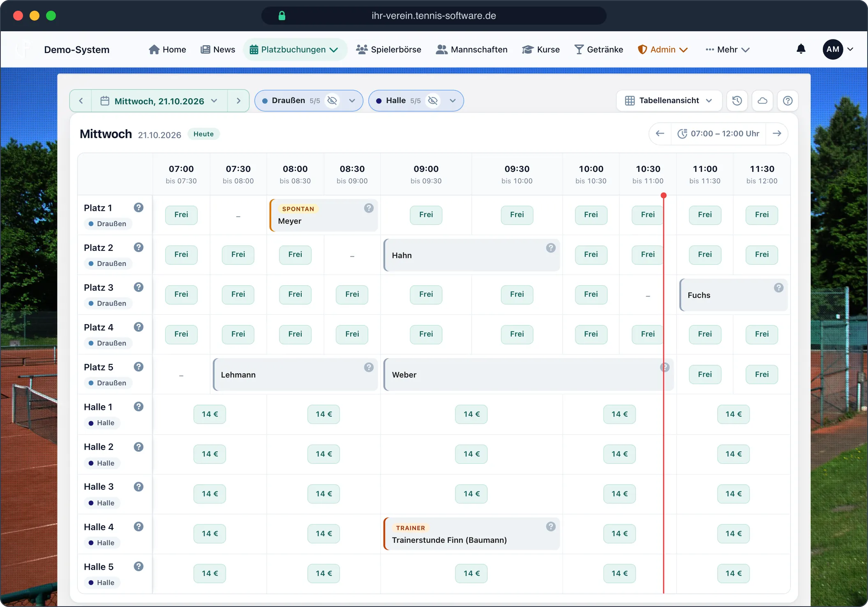Show info for Halle 3 court
This screenshot has width=868, height=607.
click(139, 487)
